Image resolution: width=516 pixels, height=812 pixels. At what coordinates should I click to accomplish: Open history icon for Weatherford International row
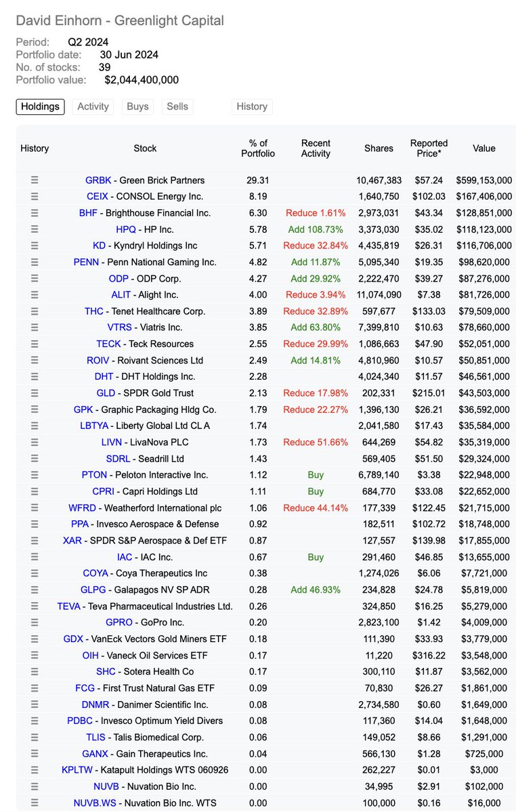point(35,507)
